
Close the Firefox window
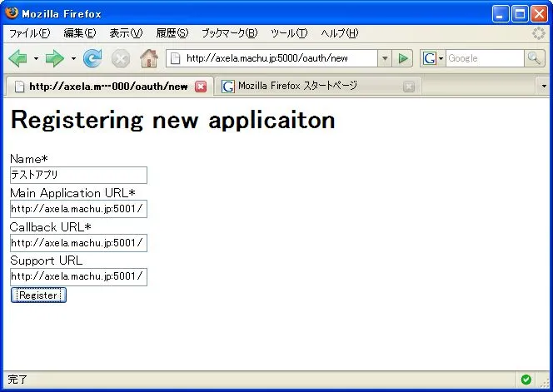[539, 14]
